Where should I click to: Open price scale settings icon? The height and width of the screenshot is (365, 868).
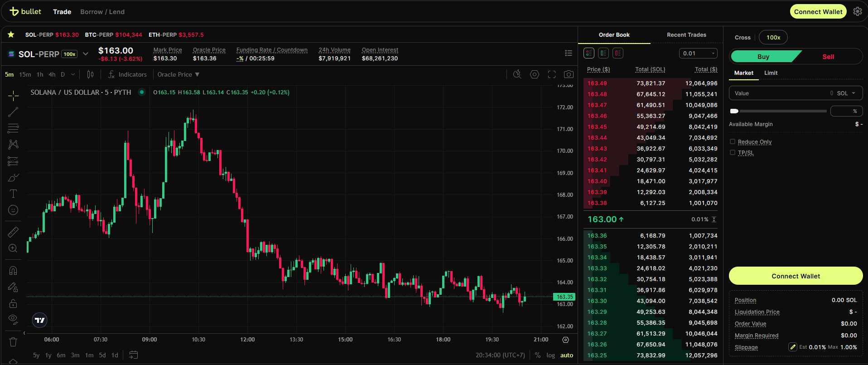pyautogui.click(x=565, y=340)
